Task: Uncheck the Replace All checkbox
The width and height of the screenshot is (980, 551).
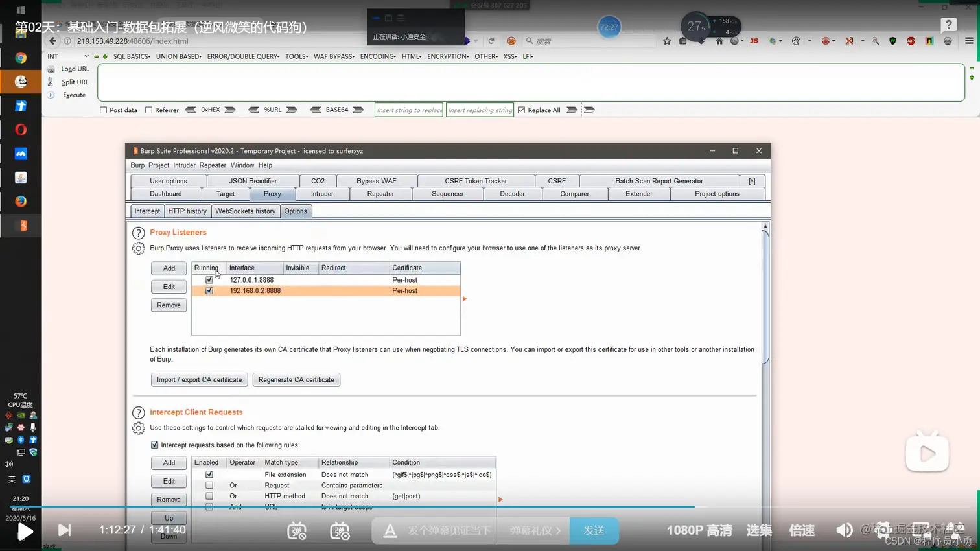Action: click(521, 110)
